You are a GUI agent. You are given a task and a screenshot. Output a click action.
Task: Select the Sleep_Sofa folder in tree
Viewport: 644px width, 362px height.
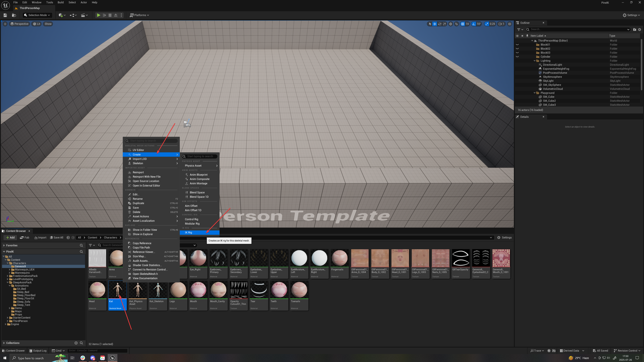pyautogui.click(x=23, y=302)
